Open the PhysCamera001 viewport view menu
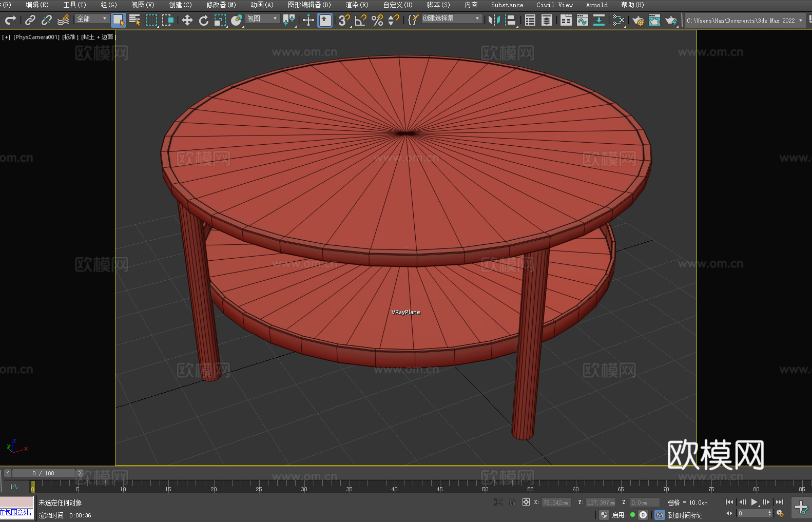 [36, 37]
